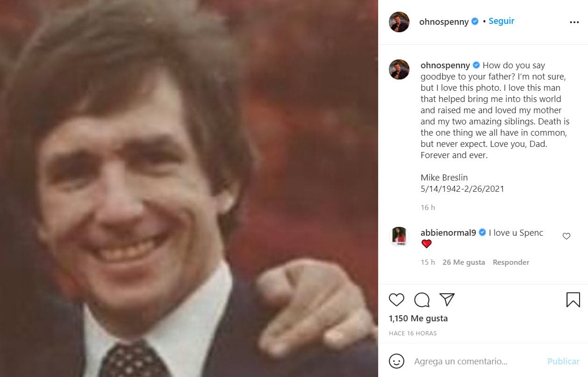
Task: Click the red heart emoji in abbienormal9's comment
Action: [427, 243]
